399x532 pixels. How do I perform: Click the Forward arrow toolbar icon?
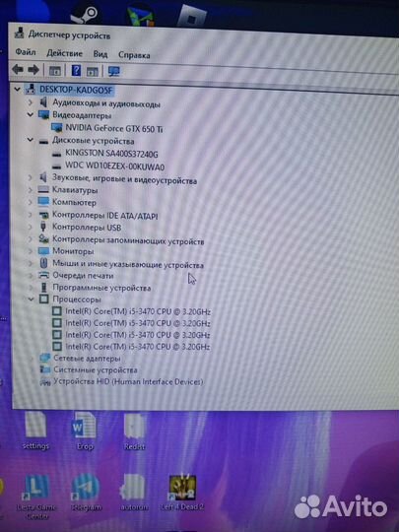tap(33, 70)
